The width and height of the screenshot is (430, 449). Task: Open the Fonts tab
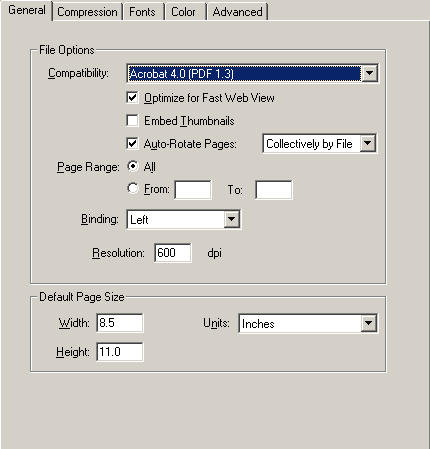pos(143,12)
